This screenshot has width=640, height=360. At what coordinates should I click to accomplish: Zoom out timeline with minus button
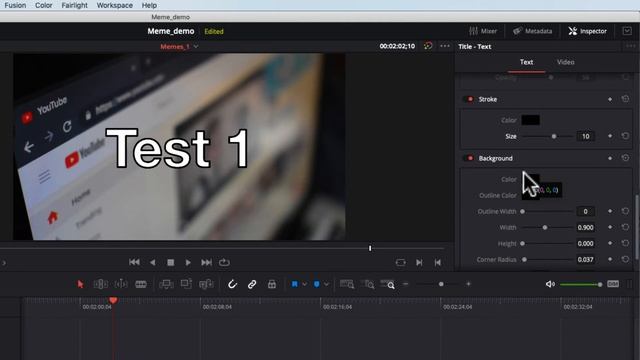pos(405,284)
